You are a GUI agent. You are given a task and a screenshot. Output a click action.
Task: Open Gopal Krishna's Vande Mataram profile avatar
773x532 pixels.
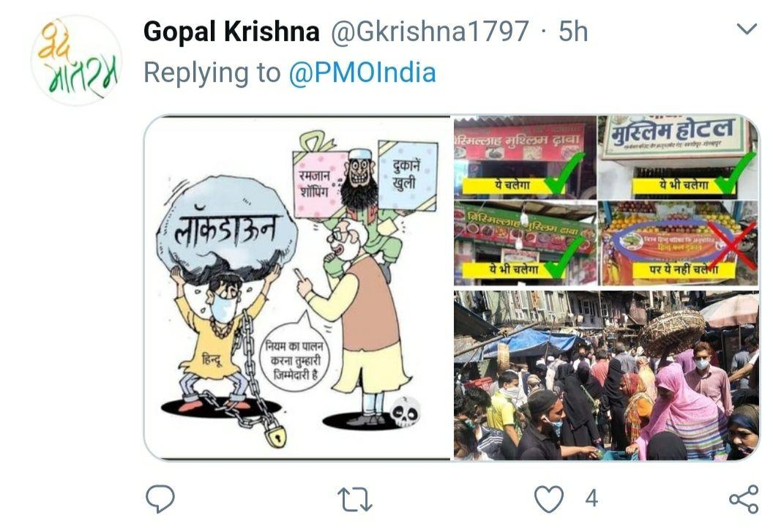(76, 61)
